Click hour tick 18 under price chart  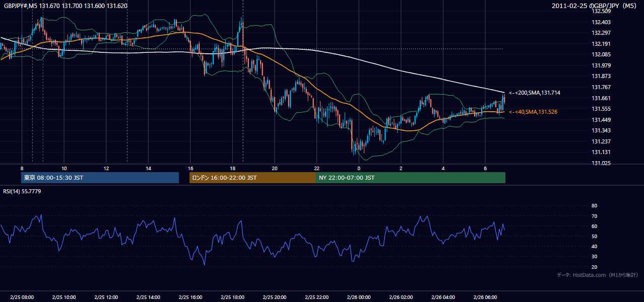tap(232, 168)
